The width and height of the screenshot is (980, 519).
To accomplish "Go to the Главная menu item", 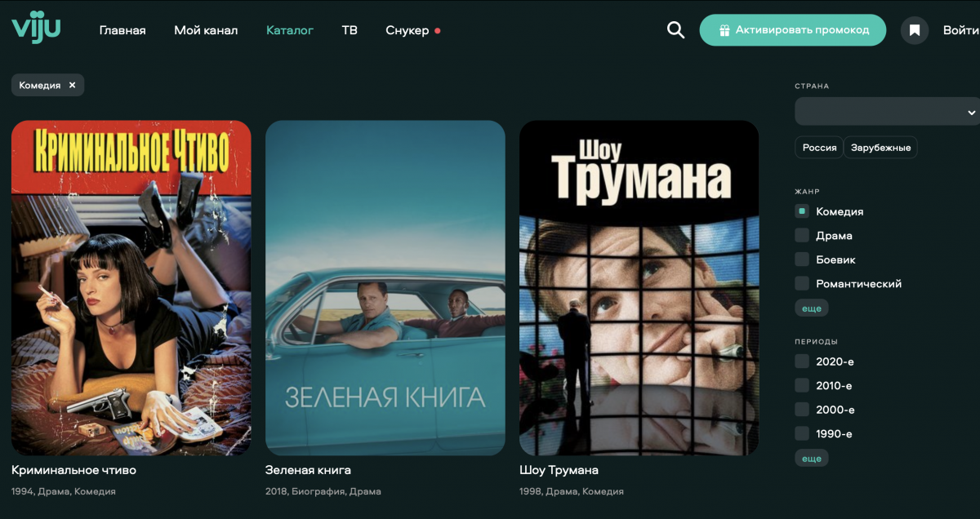I will 122,30.
